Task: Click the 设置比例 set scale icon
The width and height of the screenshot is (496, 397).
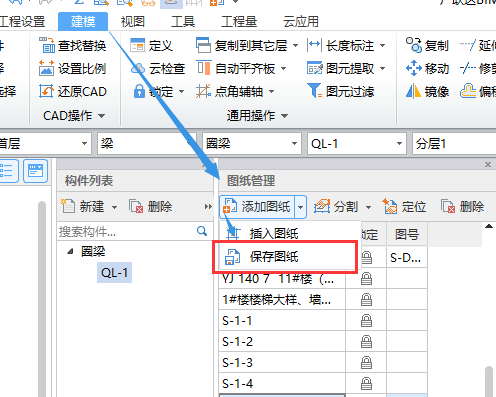Action: pos(47,68)
